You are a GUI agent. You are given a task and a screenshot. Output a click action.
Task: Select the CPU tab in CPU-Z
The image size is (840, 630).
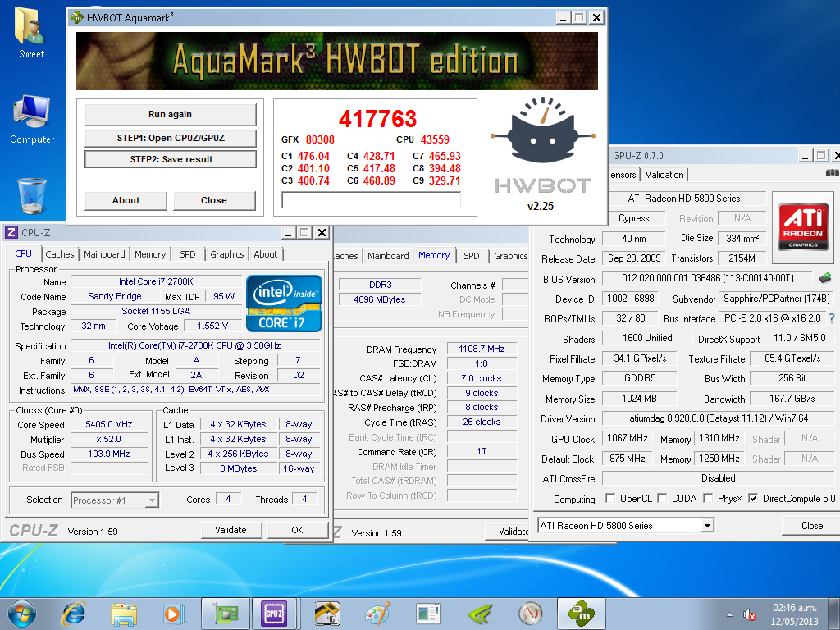click(x=23, y=254)
